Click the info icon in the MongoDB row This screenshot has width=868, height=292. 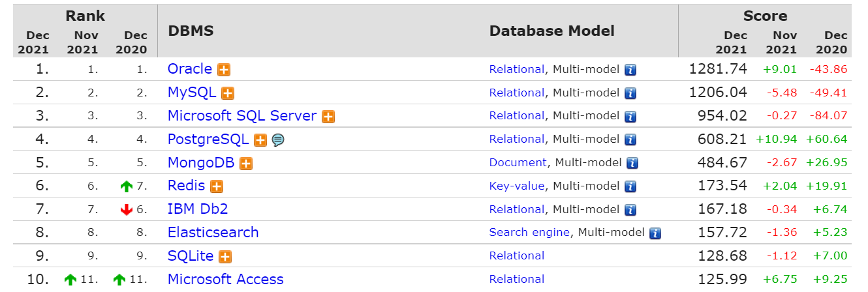(x=632, y=163)
